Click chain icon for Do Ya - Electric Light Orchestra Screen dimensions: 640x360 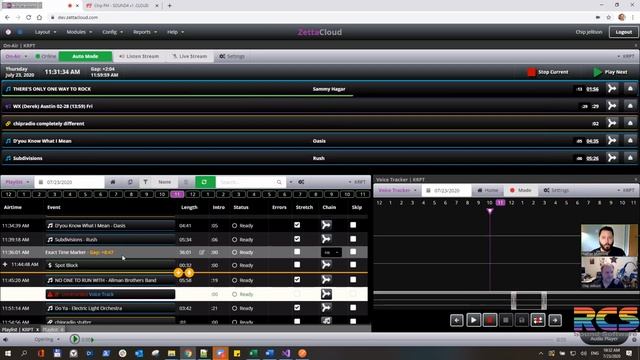[326, 308]
